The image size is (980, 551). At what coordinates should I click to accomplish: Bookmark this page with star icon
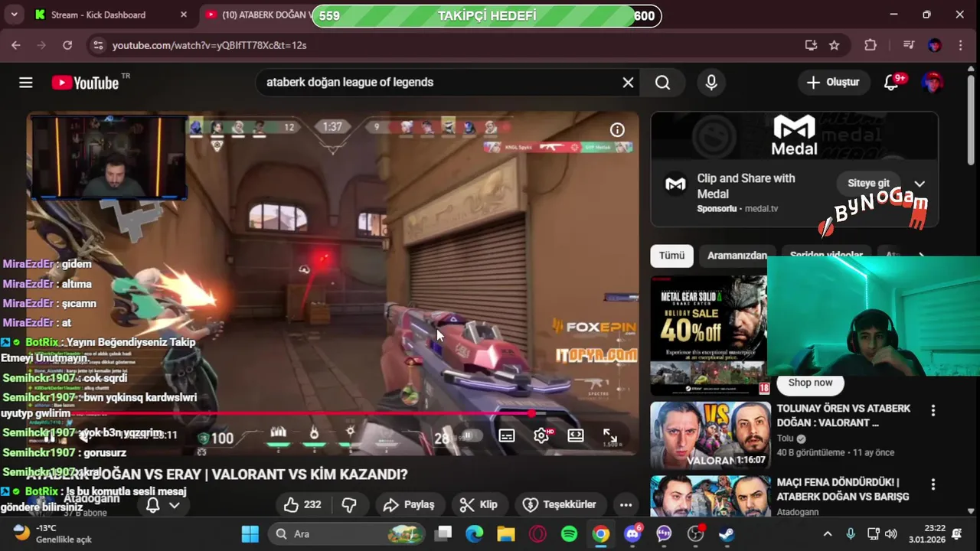click(x=835, y=45)
